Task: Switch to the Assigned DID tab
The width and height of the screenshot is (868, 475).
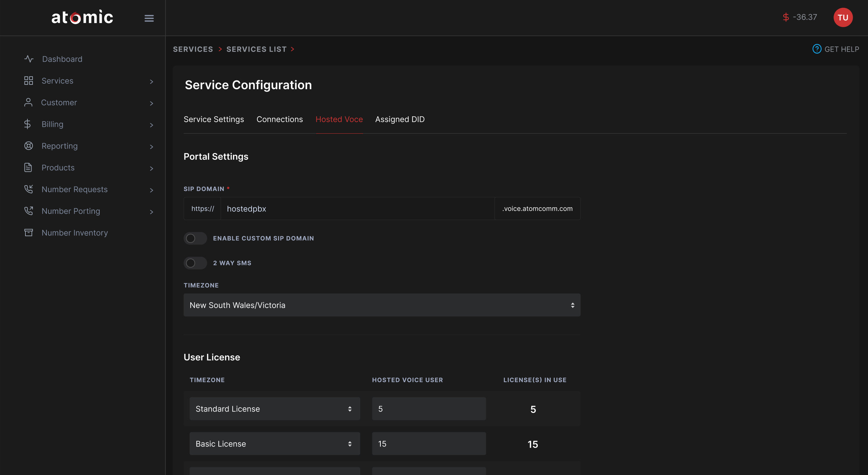Action: pos(400,119)
